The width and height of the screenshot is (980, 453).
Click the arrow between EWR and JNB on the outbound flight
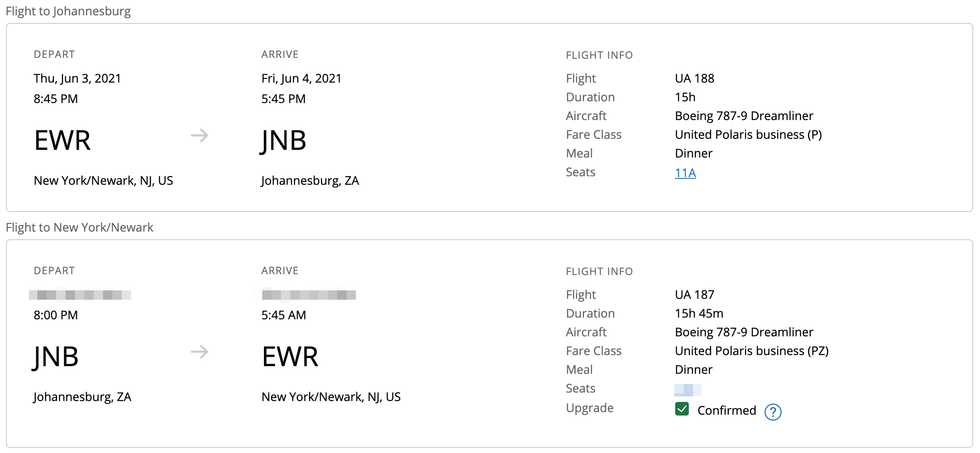click(x=199, y=136)
